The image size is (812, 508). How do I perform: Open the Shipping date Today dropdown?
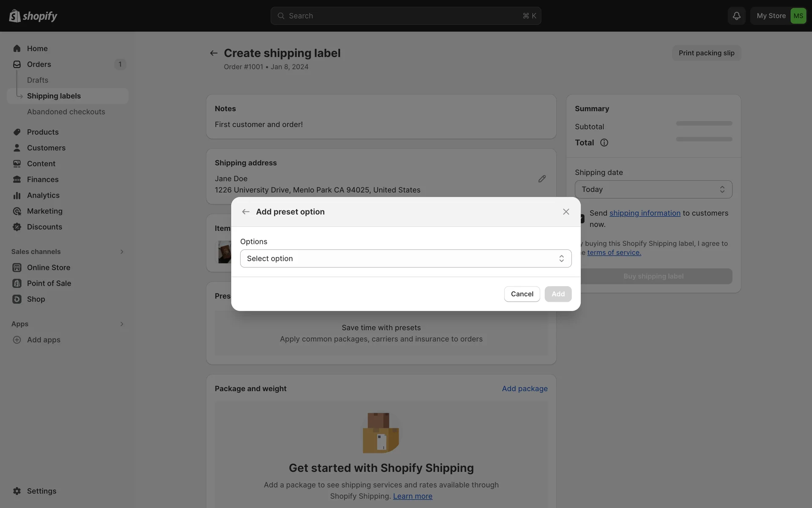[x=653, y=189]
